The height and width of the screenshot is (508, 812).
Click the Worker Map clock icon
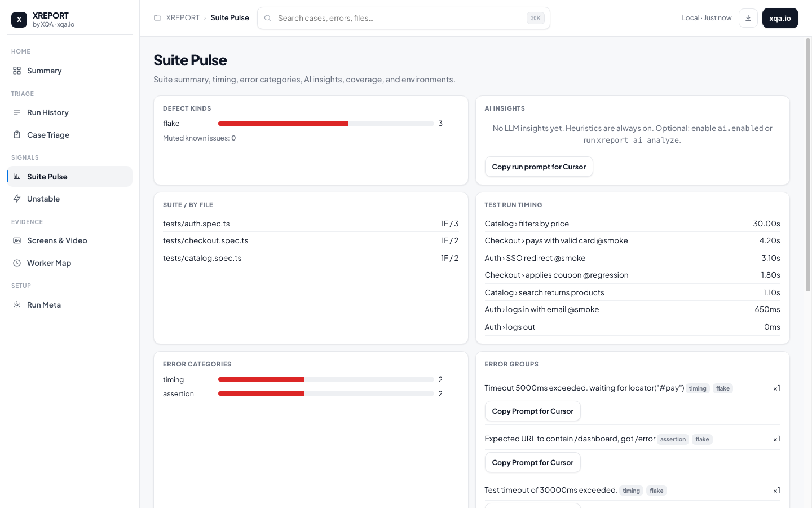[x=17, y=263]
